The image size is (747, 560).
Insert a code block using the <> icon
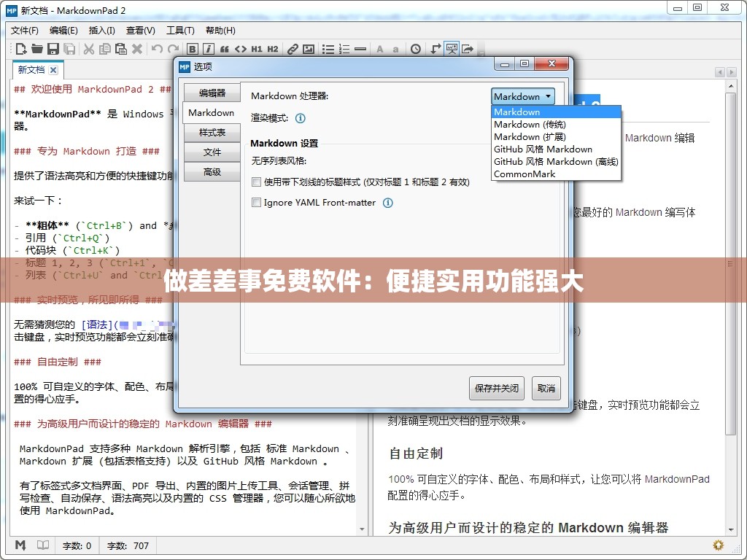pyautogui.click(x=241, y=49)
